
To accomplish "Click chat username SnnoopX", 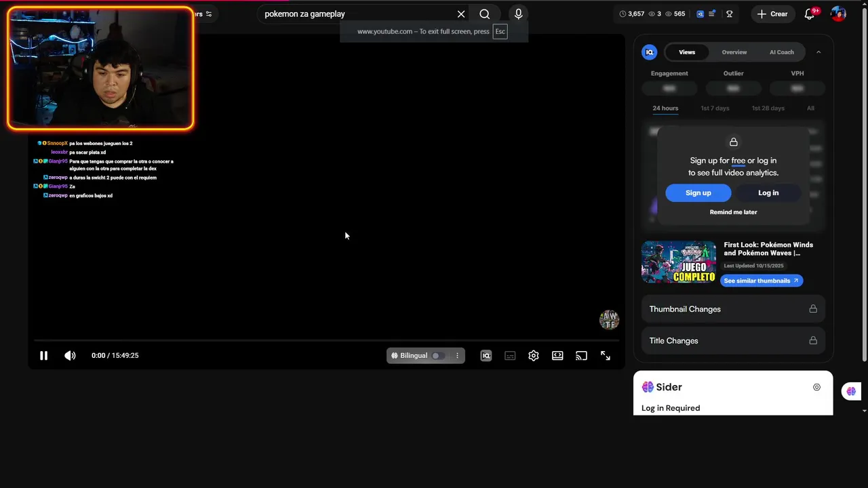I will tap(57, 144).
